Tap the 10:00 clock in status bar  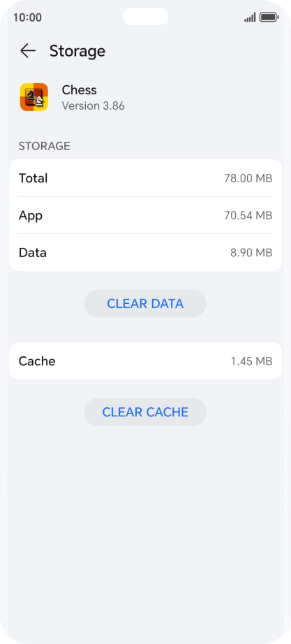pos(27,17)
